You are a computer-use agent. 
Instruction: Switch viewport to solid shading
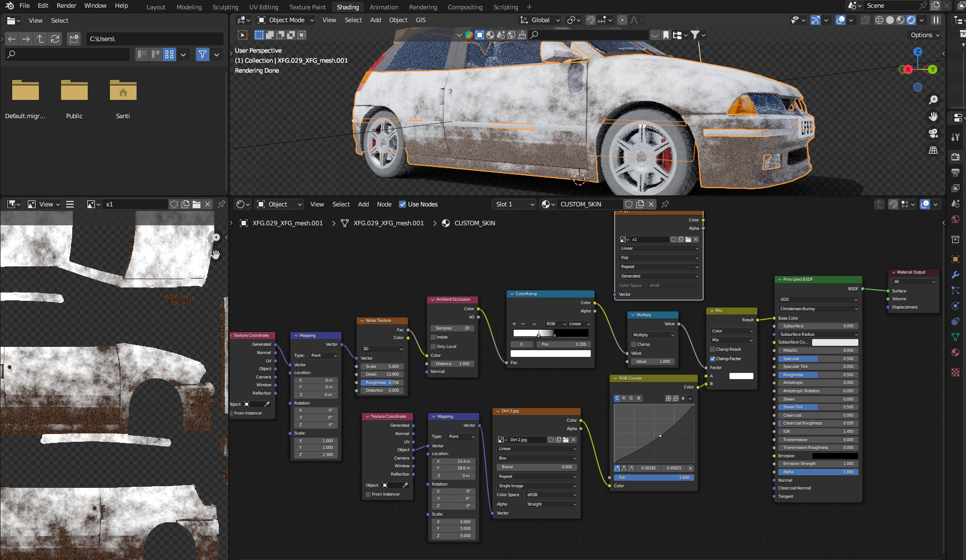pos(890,20)
